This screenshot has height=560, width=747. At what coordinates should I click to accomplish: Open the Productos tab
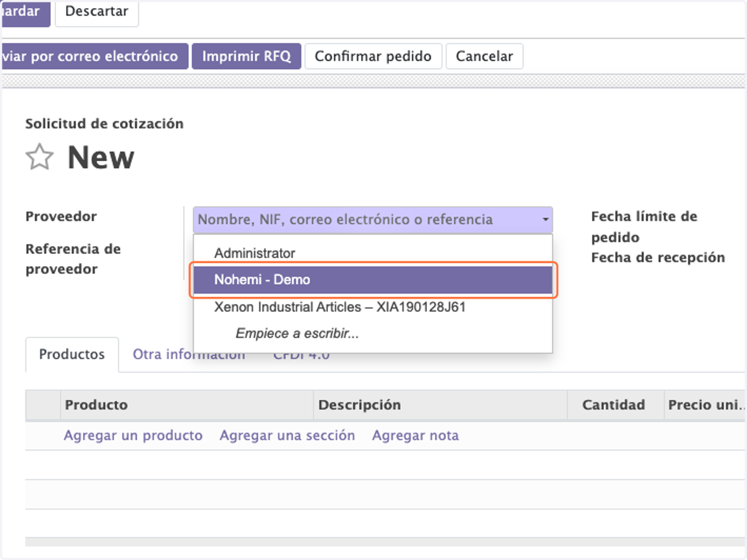pos(72,355)
